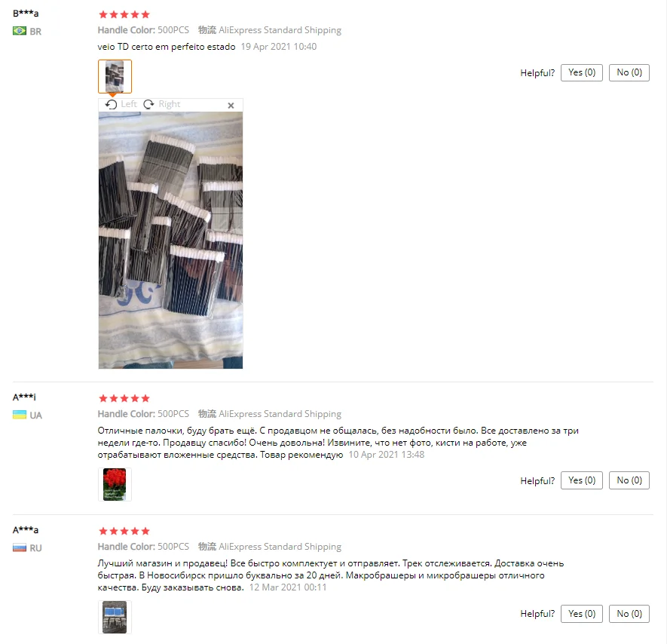Vote No on the Novosibirsk review

pyautogui.click(x=629, y=613)
